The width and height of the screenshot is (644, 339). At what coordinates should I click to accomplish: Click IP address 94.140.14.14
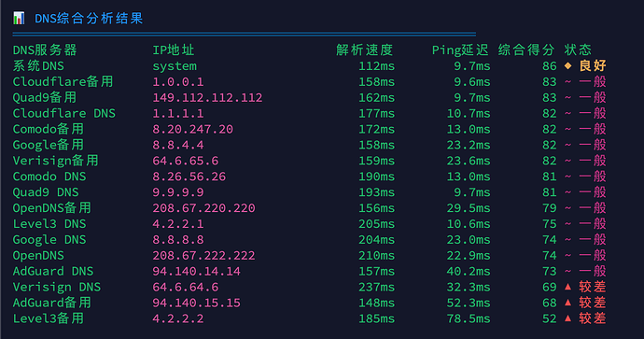click(x=197, y=271)
